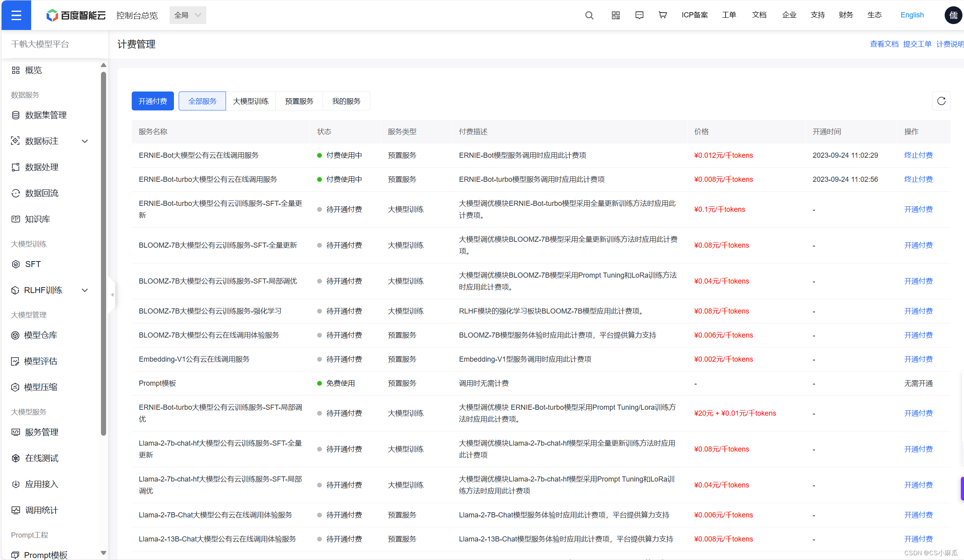The width and height of the screenshot is (964, 560).
Task: Click 终止付费 for ERNIE-Bot-turbo online service
Action: click(918, 179)
